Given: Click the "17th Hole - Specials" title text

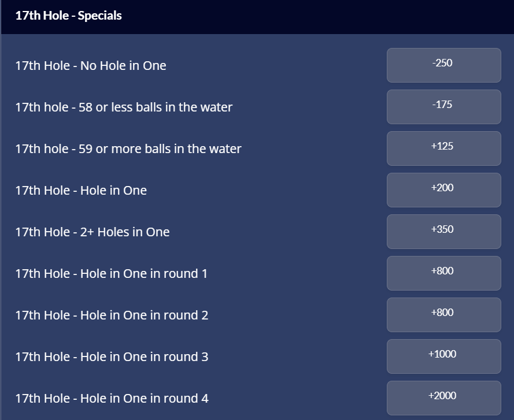Looking at the screenshot, I should pyautogui.click(x=68, y=16).
